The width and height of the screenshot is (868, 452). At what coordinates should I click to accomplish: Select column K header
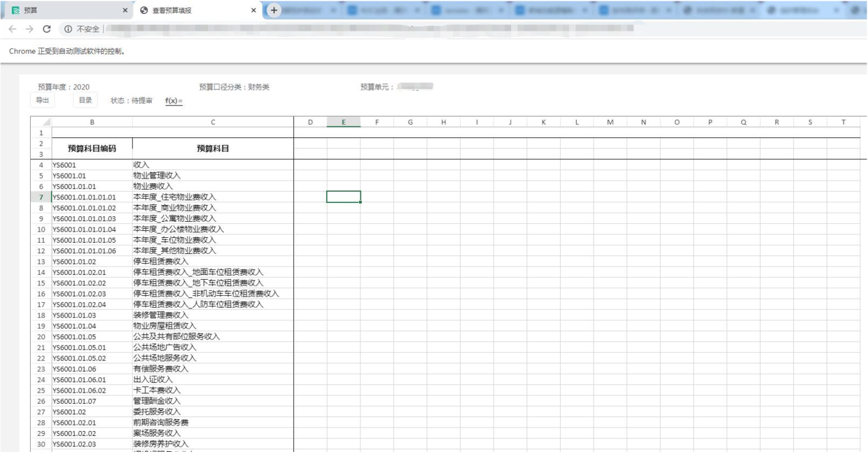(544, 122)
